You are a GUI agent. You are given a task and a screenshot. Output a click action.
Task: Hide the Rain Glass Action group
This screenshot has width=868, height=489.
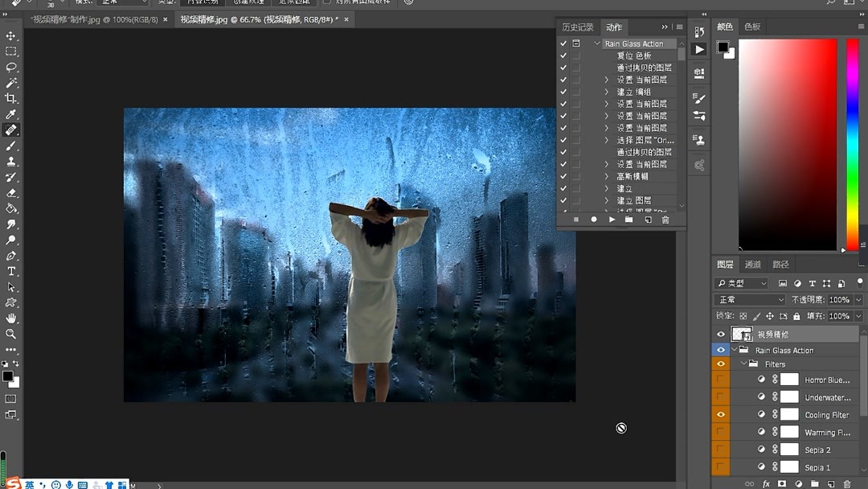coord(719,349)
